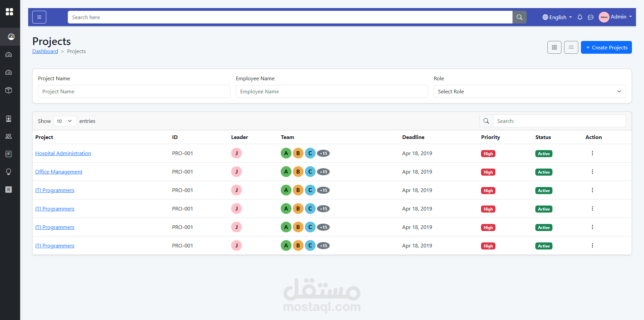644x320 pixels.
Task: Click team avatar B in Hospital Administration row
Action: pyautogui.click(x=298, y=153)
